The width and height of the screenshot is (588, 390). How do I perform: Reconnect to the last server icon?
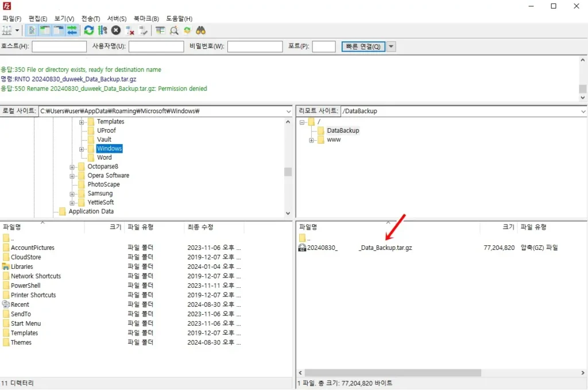143,30
